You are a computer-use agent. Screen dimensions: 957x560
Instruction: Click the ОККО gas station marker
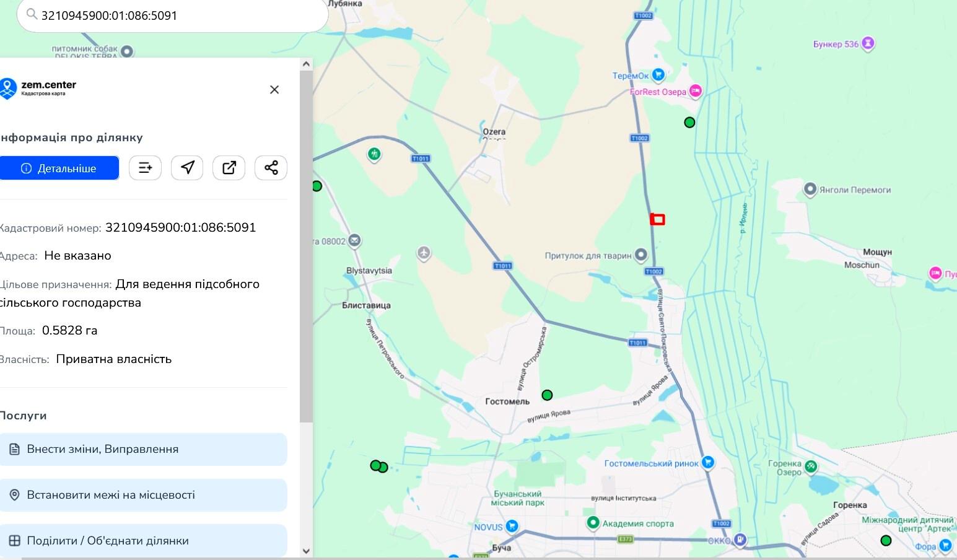740,540
